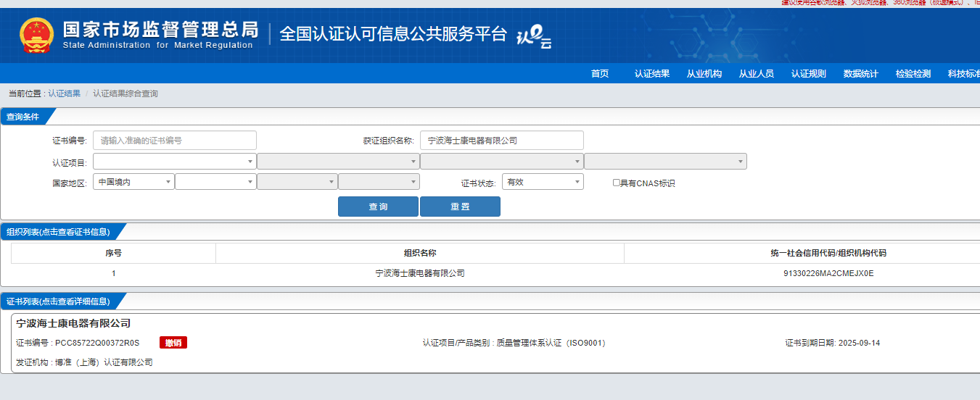Open the province dropdown next to 中国境内
The height and width of the screenshot is (400, 980).
(216, 182)
